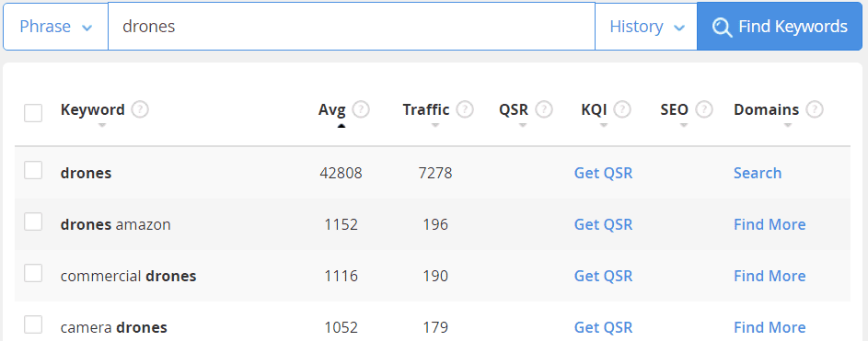Expand the History dropdown
Image resolution: width=868 pixels, height=341 pixels.
646,27
